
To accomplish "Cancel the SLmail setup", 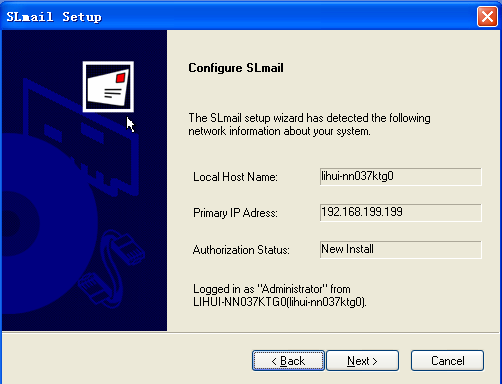I will coord(447,360).
